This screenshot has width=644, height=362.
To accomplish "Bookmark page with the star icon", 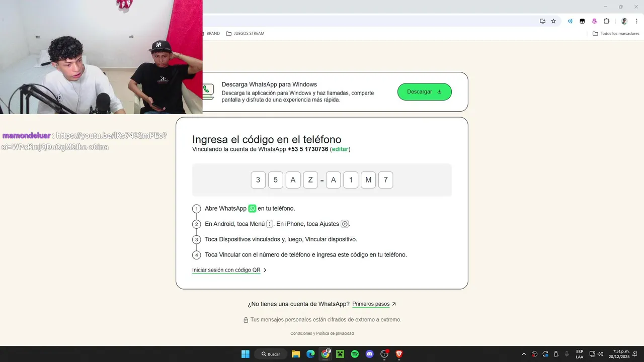I will [553, 21].
